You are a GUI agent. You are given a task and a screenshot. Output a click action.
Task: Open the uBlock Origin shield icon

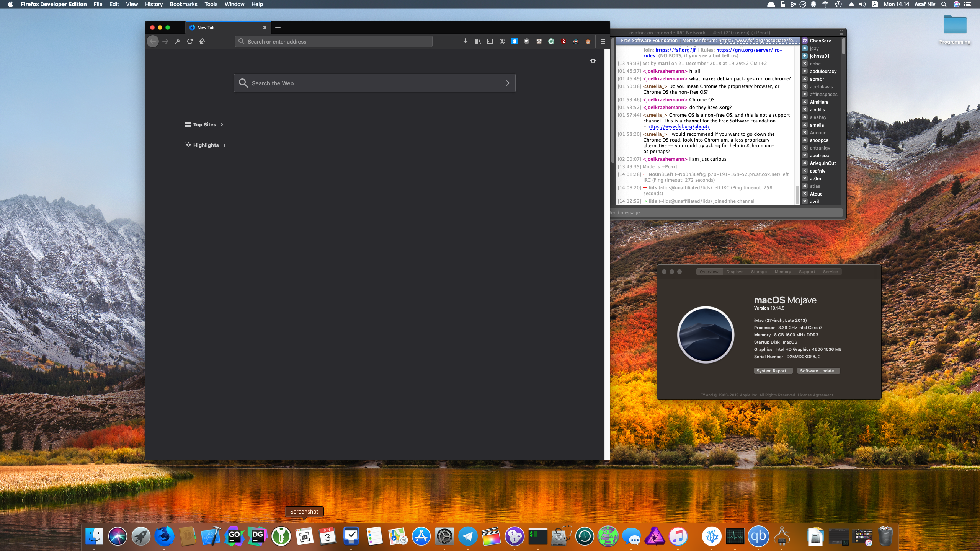pos(526,41)
